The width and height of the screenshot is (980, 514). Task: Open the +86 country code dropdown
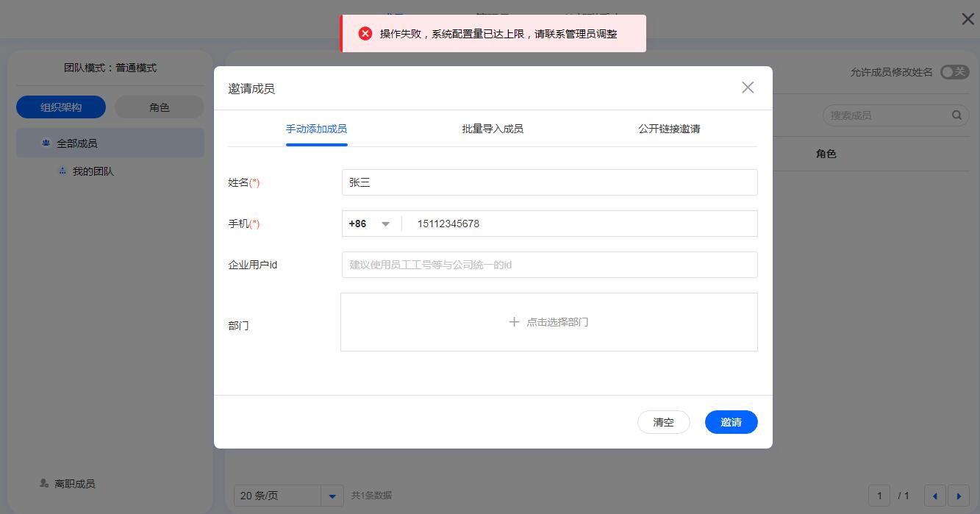(x=370, y=224)
